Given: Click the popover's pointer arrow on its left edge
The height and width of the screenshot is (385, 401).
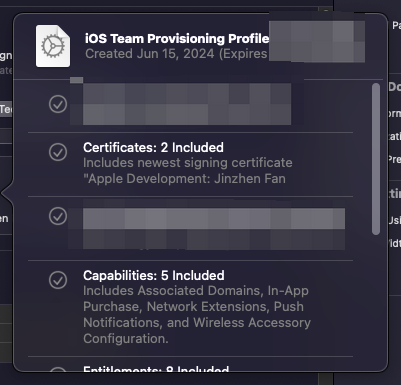Looking at the screenshot, I should 7,193.
